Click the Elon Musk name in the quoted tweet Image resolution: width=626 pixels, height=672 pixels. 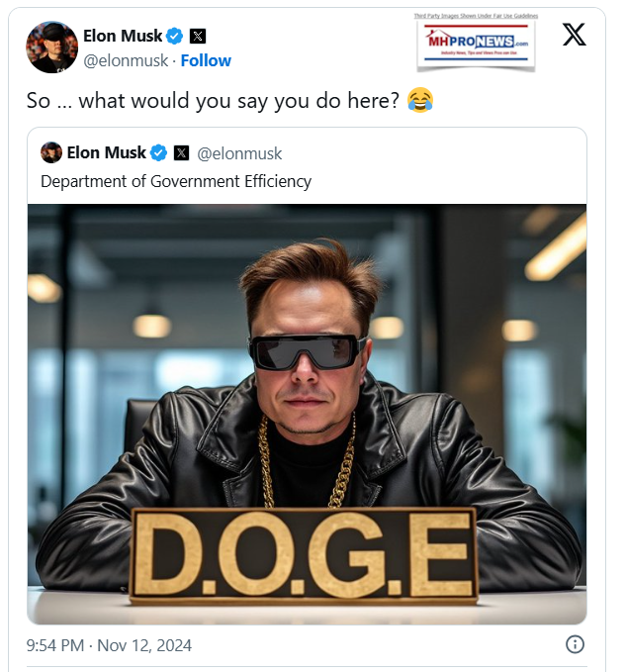tap(106, 152)
